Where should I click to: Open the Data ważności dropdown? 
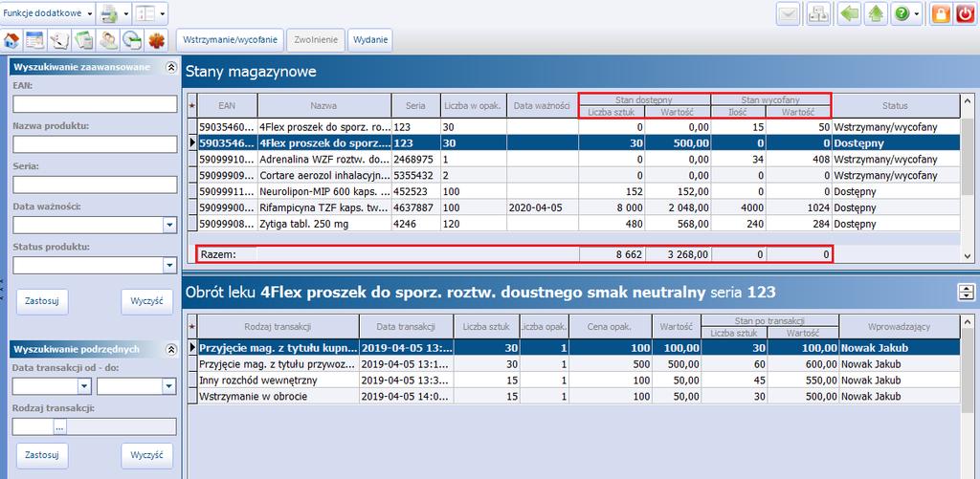(170, 226)
